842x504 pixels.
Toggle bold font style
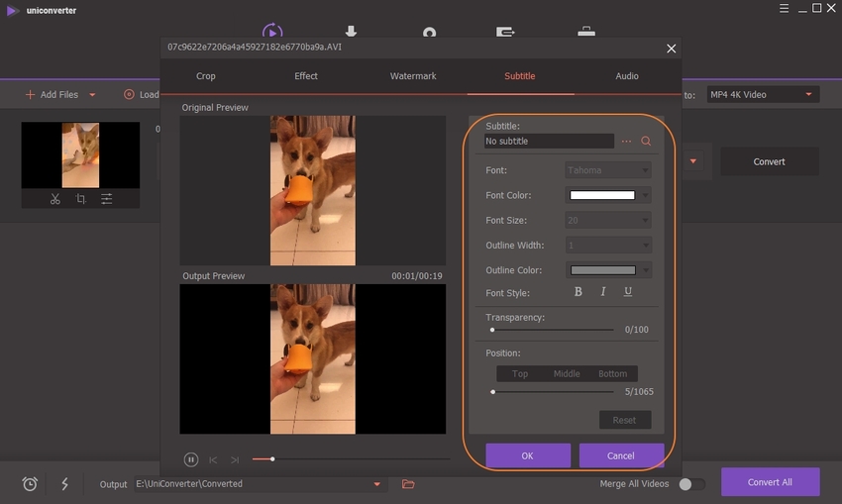coord(579,292)
